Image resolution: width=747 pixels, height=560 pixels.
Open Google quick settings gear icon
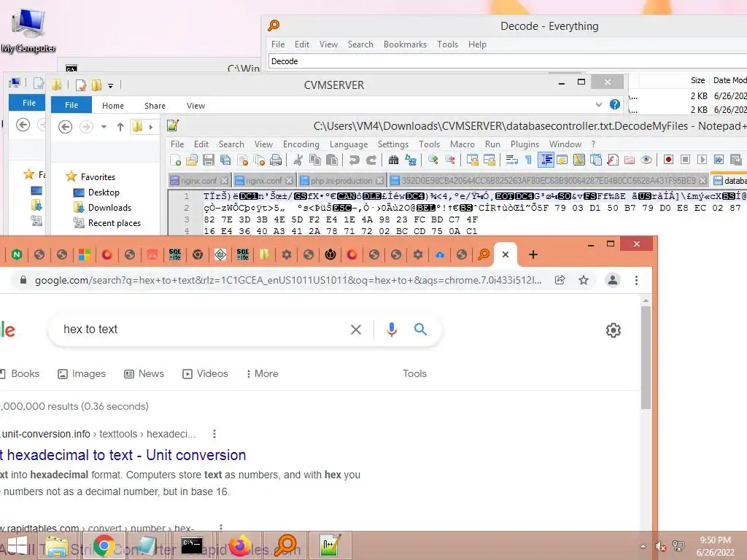click(x=613, y=330)
